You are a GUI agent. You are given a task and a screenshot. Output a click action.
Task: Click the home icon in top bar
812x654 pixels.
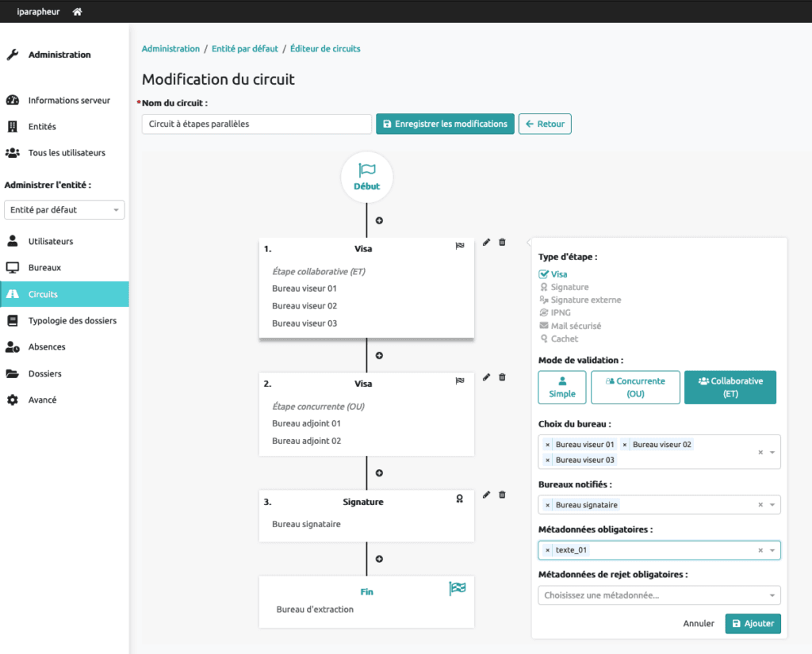(x=77, y=12)
